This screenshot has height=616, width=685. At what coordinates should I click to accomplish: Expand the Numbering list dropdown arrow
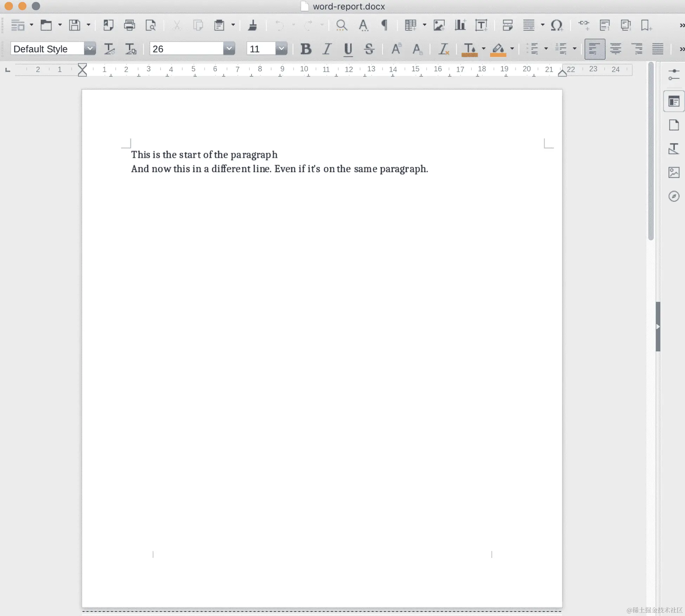click(x=575, y=48)
